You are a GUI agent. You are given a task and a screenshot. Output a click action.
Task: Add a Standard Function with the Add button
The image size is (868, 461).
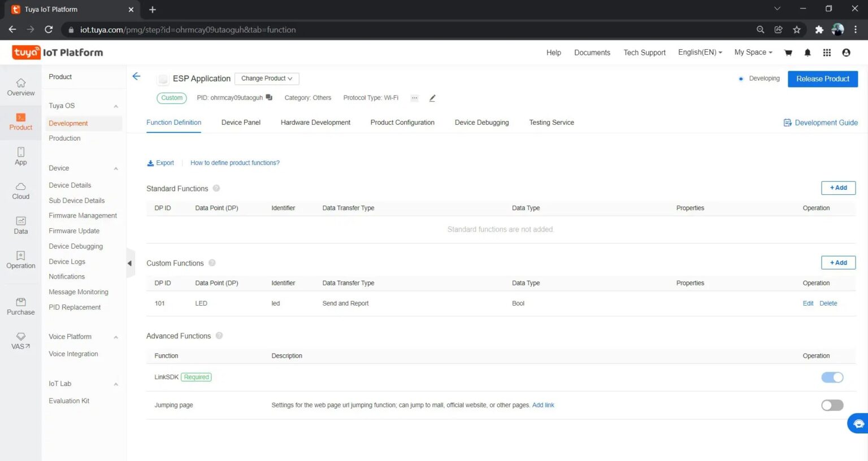838,188
